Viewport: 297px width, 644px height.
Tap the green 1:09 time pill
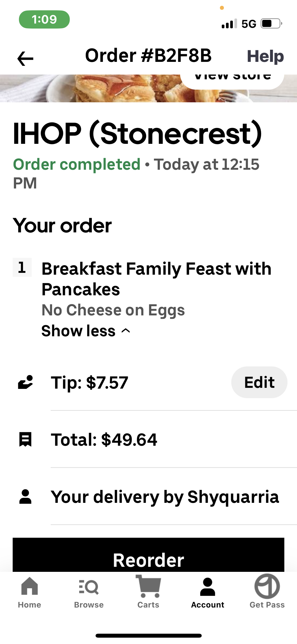point(44,19)
